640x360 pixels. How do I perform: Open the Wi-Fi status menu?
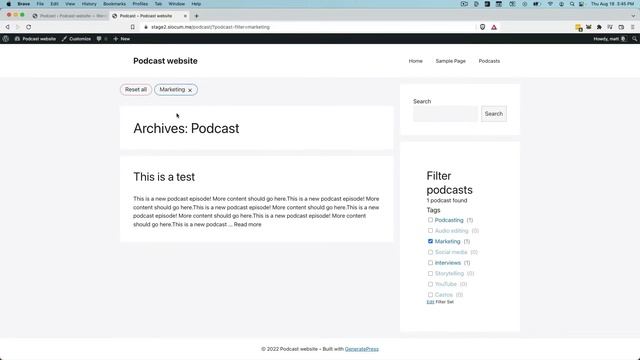[x=550, y=4]
